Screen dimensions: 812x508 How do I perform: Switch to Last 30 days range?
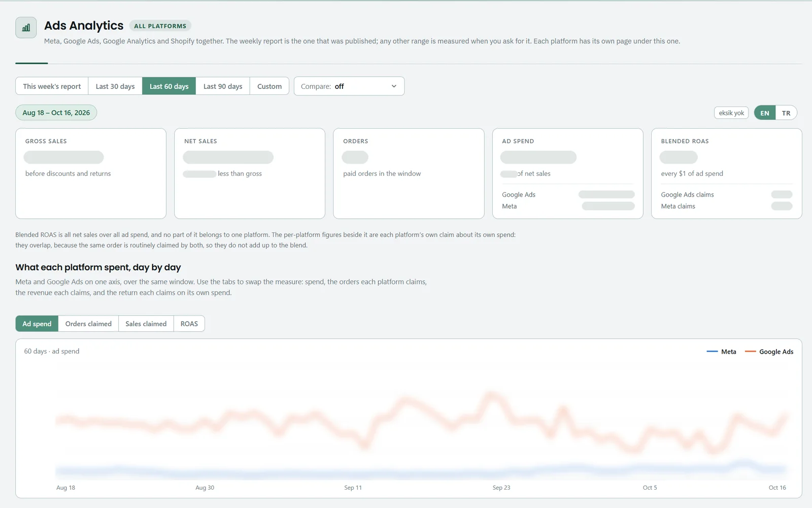click(x=115, y=86)
